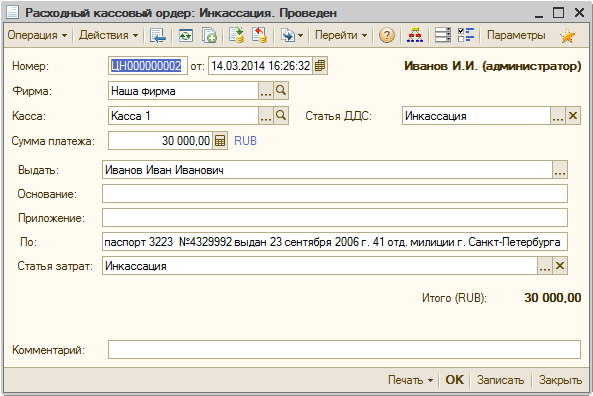This screenshot has height=396, width=593.
Task: Click magnifier icon next to Касса 1
Action: pyautogui.click(x=281, y=116)
